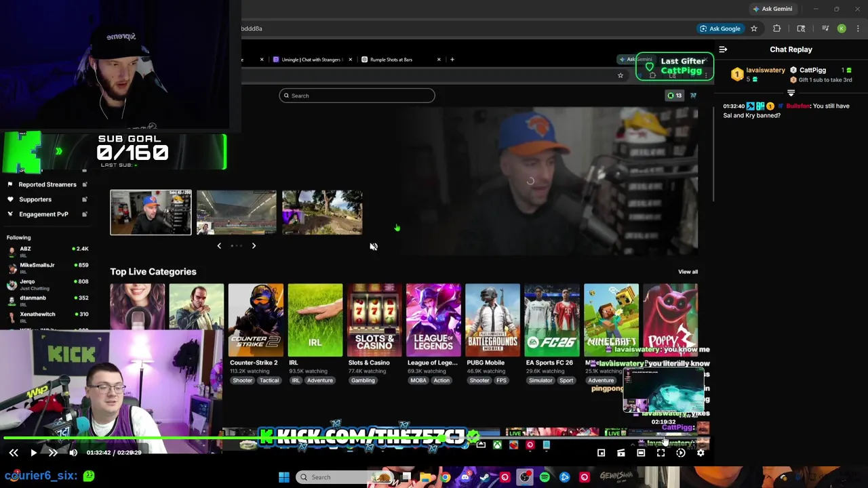
Task: Open PUBG Mobile category
Action: (x=493, y=320)
